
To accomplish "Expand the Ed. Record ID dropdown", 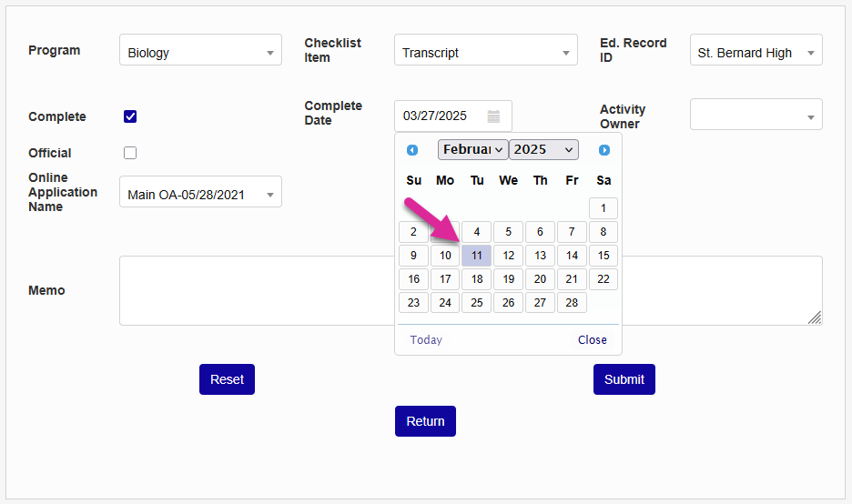I will click(756, 51).
